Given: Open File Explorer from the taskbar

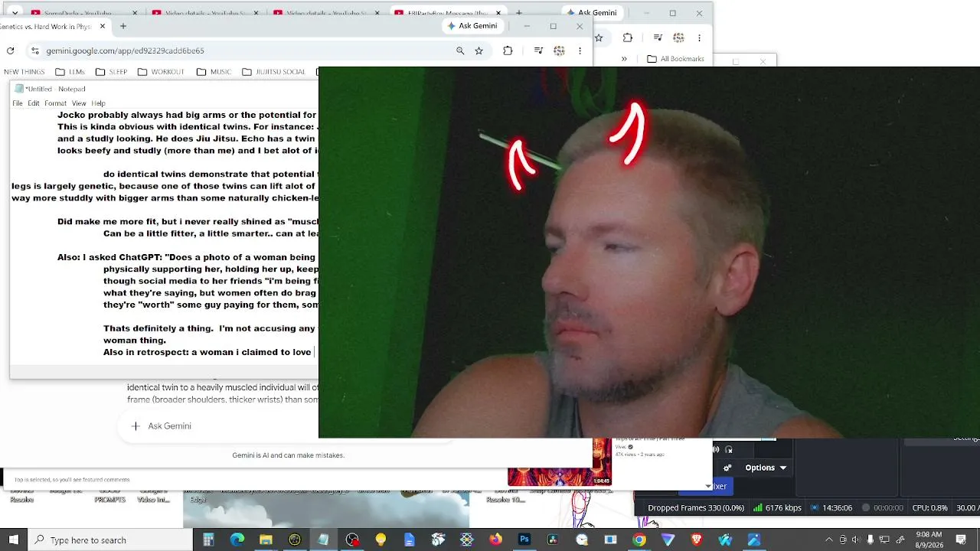Looking at the screenshot, I should pos(266,540).
